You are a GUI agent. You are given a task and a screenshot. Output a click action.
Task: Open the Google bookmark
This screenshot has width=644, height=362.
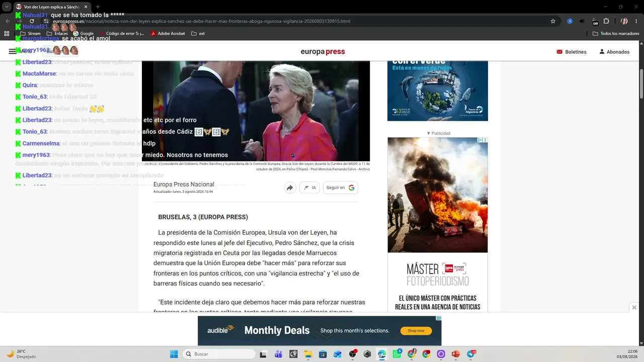coord(83,34)
